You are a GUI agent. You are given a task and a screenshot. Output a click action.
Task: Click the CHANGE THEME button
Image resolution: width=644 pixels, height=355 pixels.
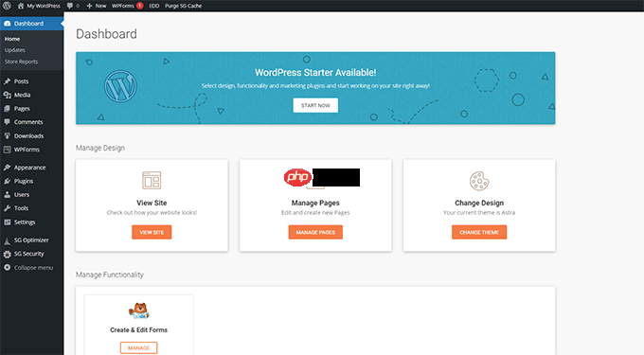tap(479, 232)
